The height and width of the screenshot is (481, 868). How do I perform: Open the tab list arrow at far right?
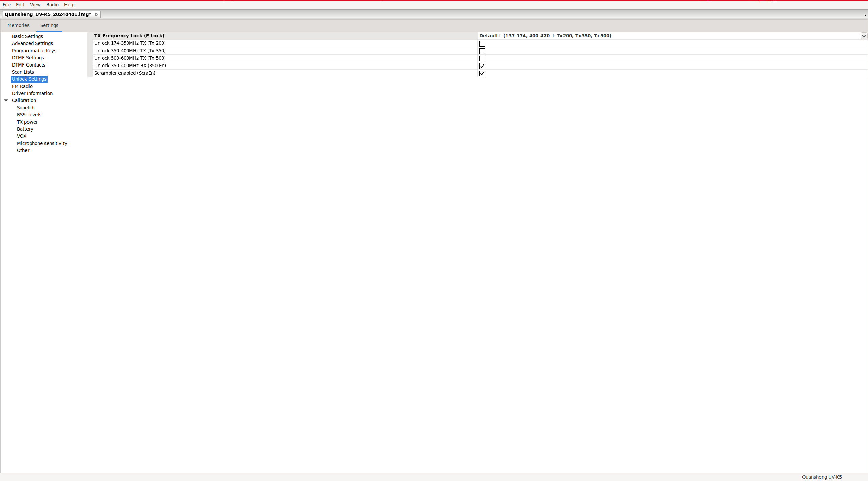click(865, 15)
